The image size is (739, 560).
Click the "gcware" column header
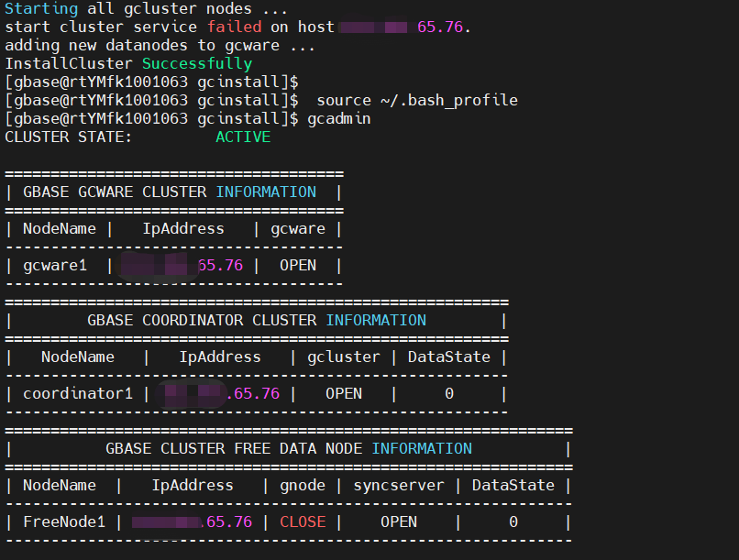[298, 229]
